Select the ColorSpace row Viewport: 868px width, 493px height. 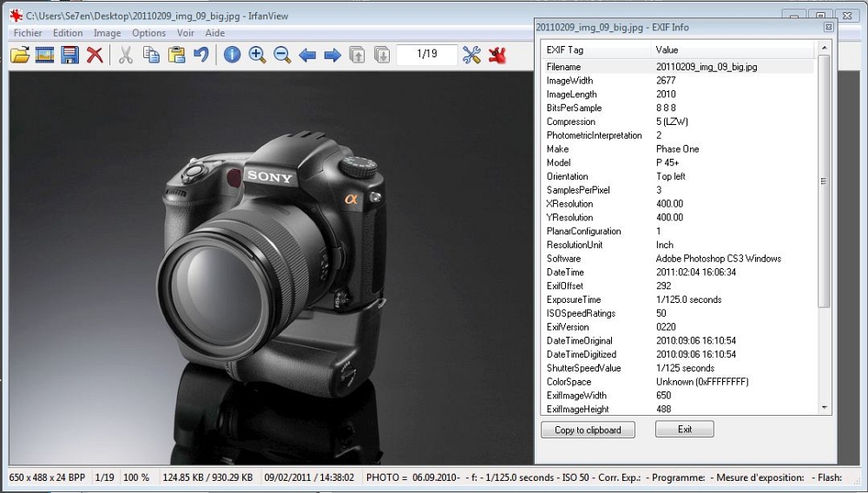point(678,382)
